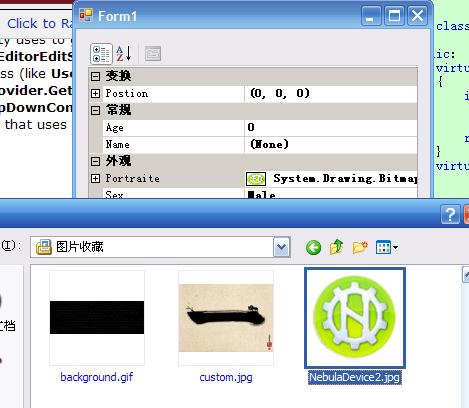The height and width of the screenshot is (408, 469).
Task: Click the System.Drawing.Bitmap value text
Action: click(345, 179)
